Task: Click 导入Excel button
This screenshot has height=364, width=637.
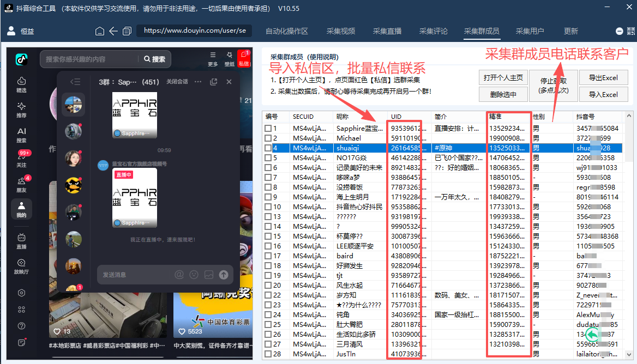Action: click(603, 95)
